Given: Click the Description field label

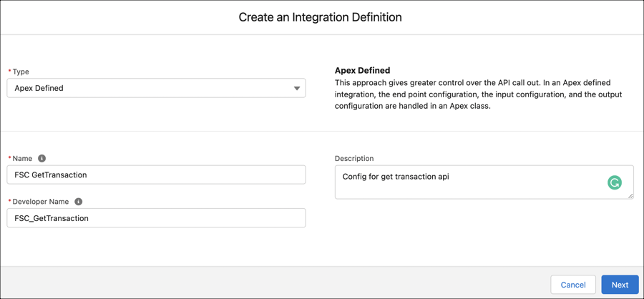Looking at the screenshot, I should 354,158.
